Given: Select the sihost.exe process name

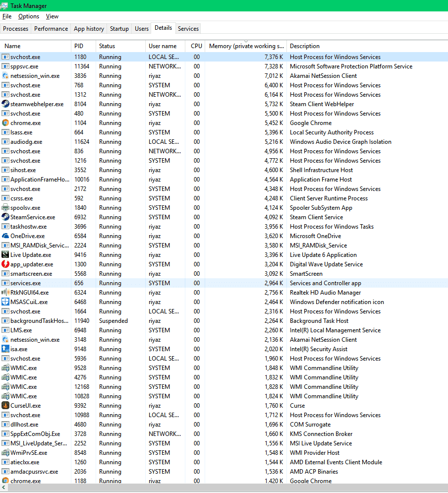Looking at the screenshot, I should 23,170.
